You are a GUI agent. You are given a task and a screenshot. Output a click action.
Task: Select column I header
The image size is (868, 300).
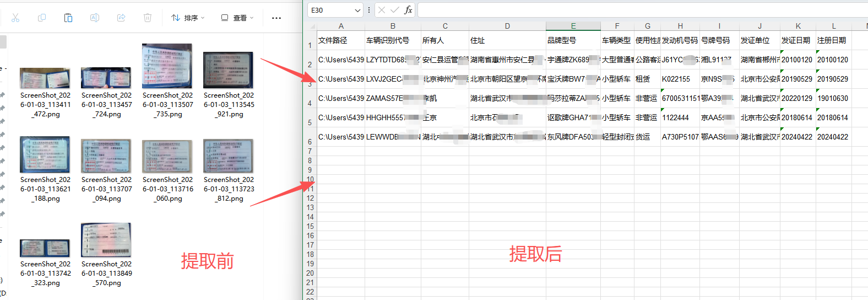click(719, 26)
